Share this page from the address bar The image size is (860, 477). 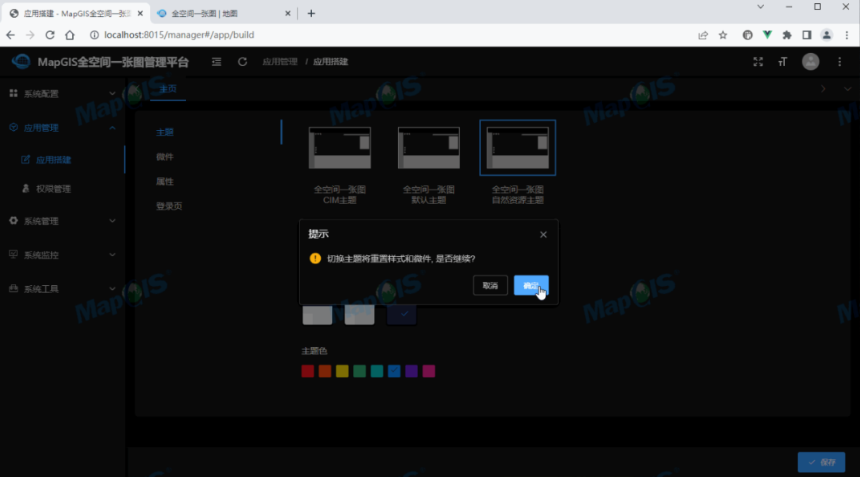pyautogui.click(x=703, y=35)
